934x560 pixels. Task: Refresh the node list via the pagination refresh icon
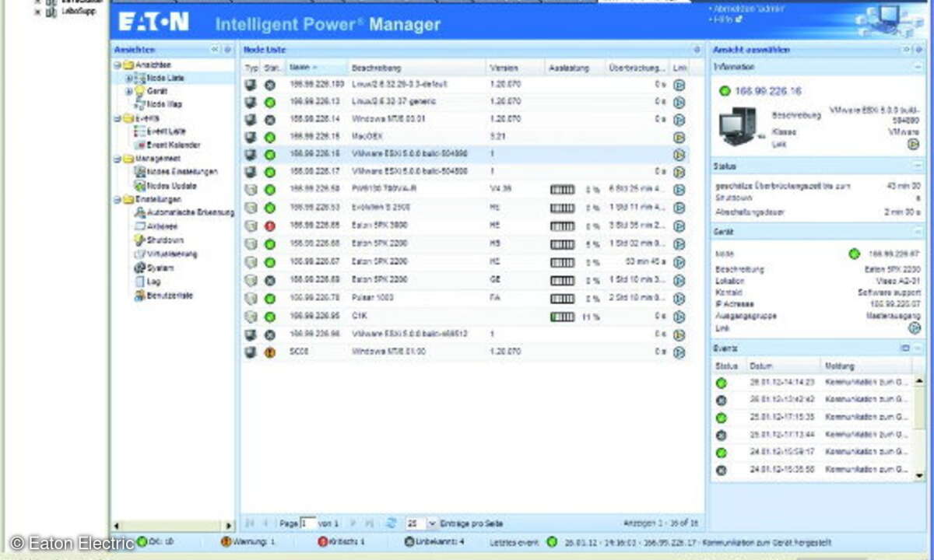[x=392, y=523]
